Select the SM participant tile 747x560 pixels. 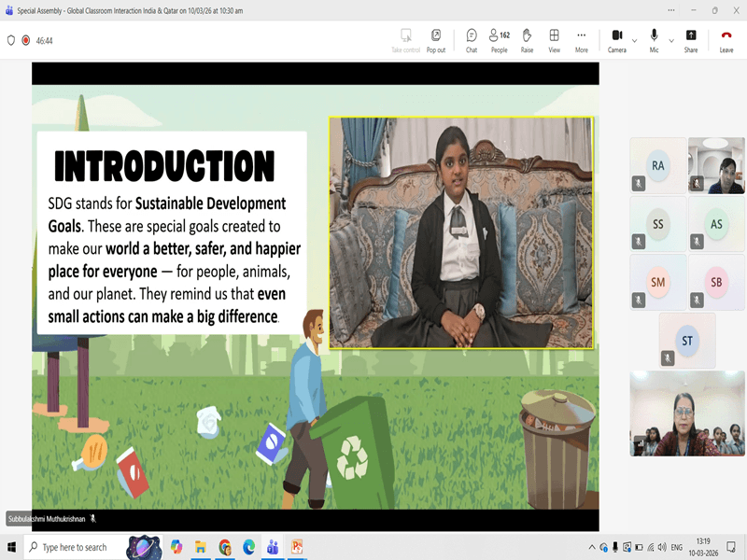[x=658, y=282]
